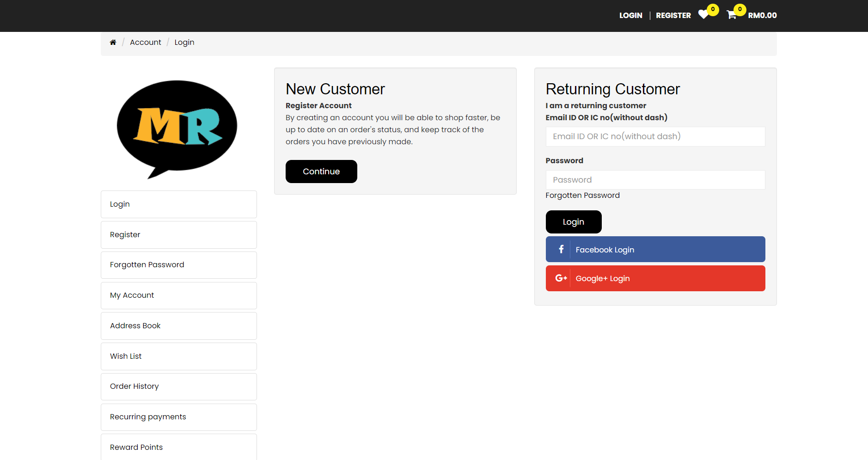This screenshot has height=460, width=868.
Task: Go to Order History in sidebar
Action: pos(178,386)
